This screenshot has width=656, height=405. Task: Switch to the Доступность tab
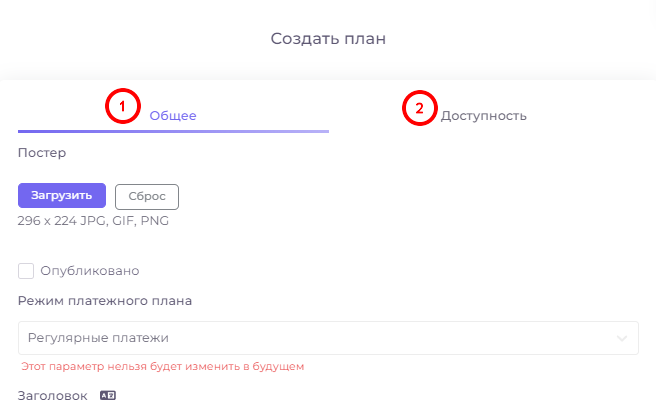pyautogui.click(x=484, y=116)
